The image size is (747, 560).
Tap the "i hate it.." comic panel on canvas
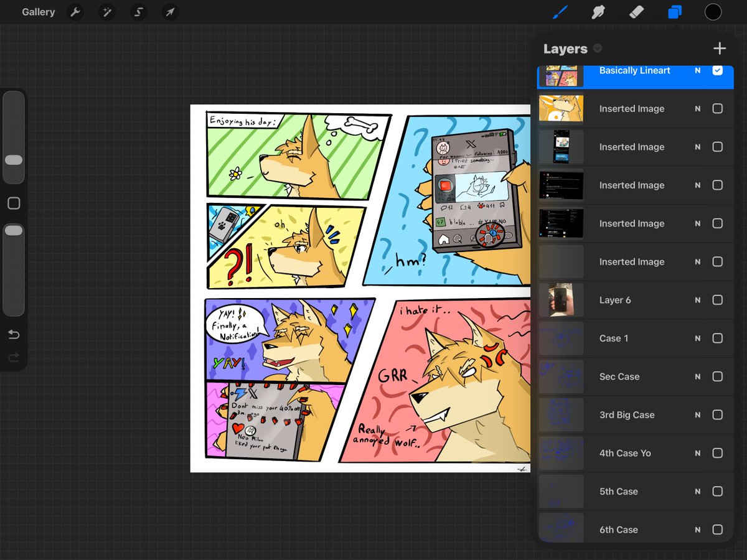click(436, 381)
